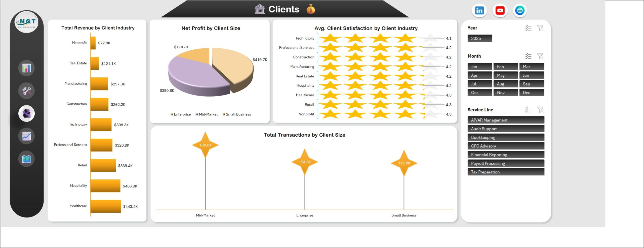Click the Healthcare revenue bar
Screen dimensions: 644x248
coord(106,206)
